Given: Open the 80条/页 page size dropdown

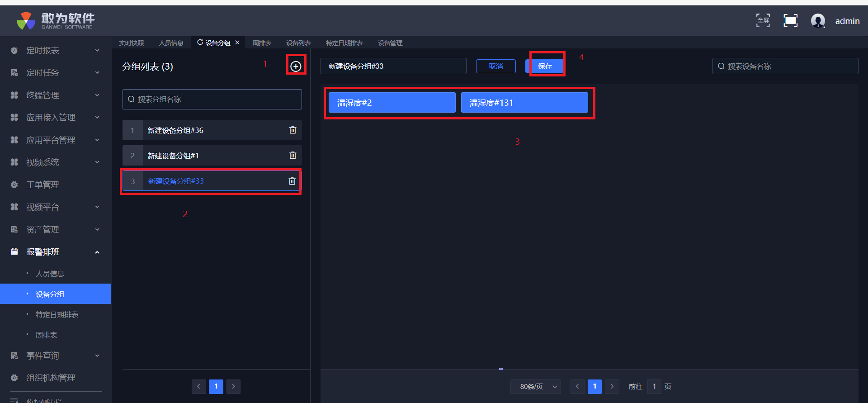Looking at the screenshot, I should [x=536, y=387].
